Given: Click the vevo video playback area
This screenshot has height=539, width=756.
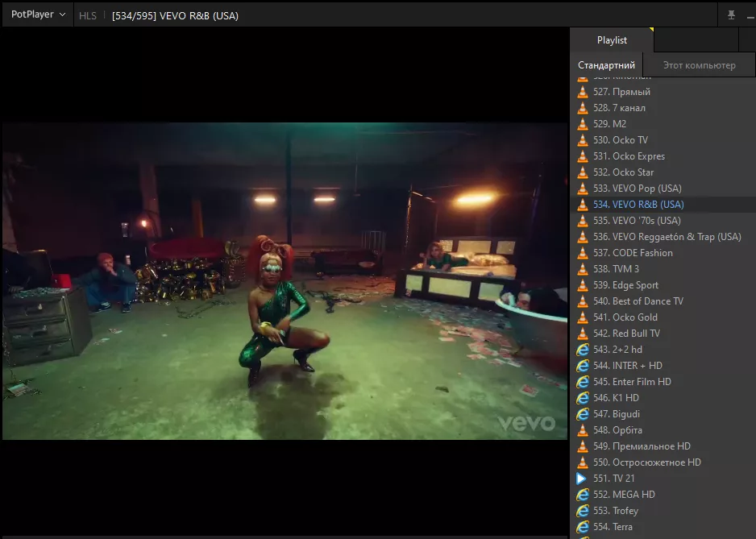Looking at the screenshot, I should pyautogui.click(x=285, y=280).
